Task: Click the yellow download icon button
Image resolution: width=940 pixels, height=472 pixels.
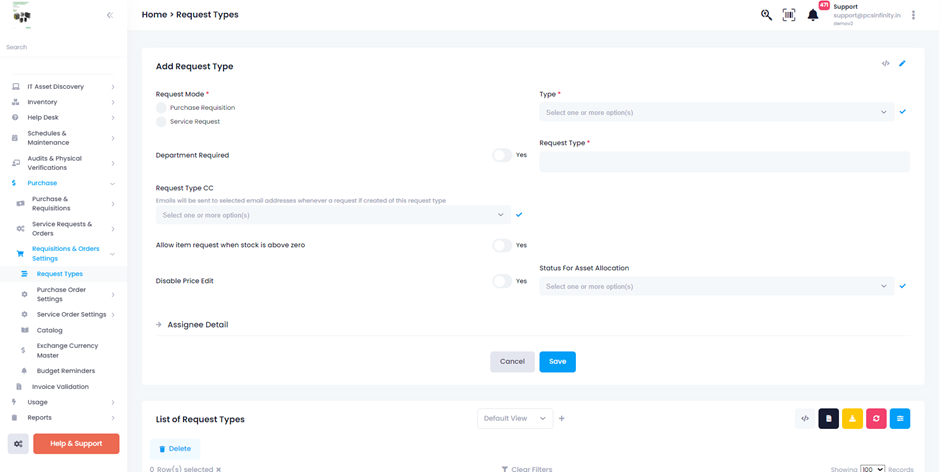Action: (852, 419)
